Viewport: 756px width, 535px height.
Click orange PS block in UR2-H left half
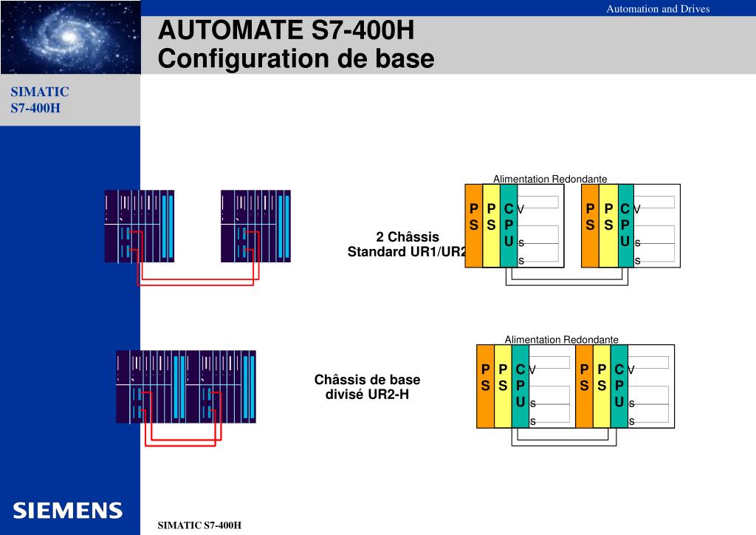(x=486, y=386)
